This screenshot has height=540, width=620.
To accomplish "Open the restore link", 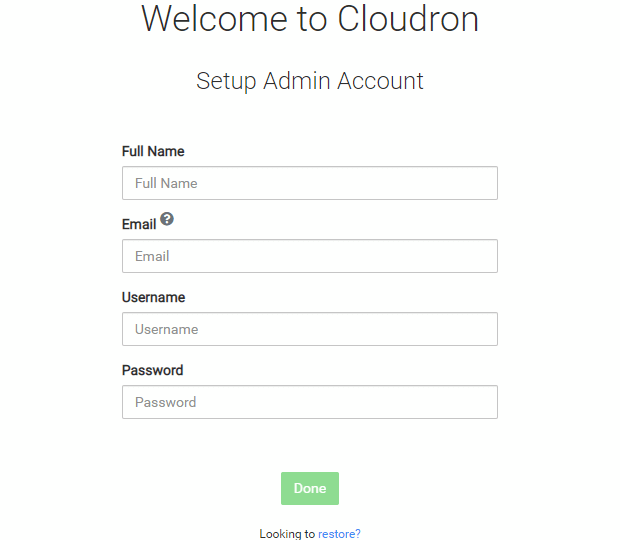I will click(x=339, y=534).
